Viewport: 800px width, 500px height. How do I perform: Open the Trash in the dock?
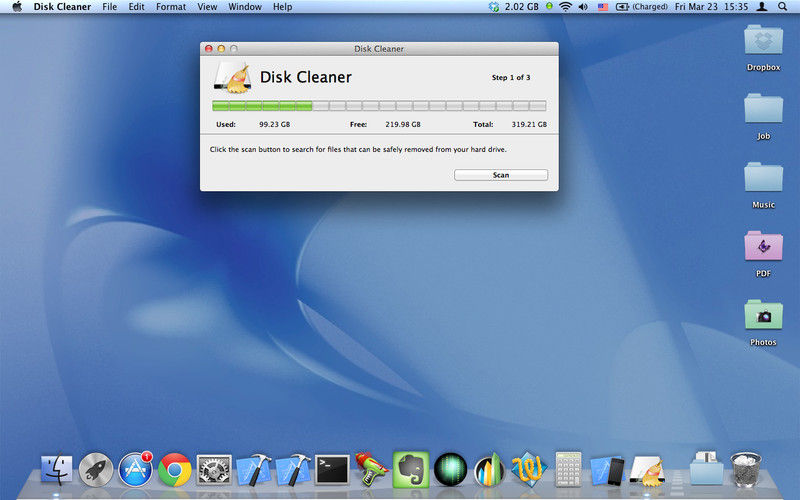coord(745,469)
